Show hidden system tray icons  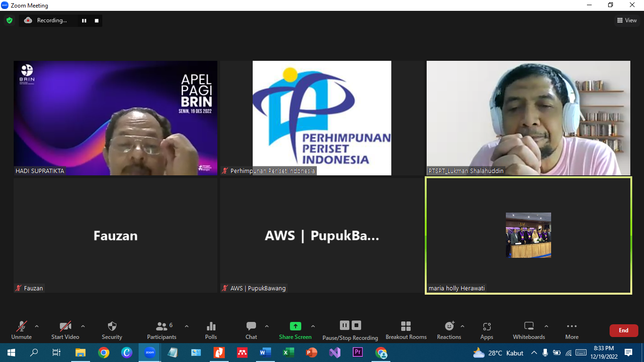tap(534, 353)
